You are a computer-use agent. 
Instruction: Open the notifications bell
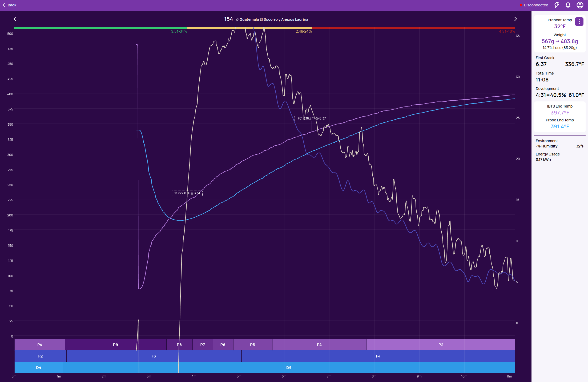pos(568,5)
